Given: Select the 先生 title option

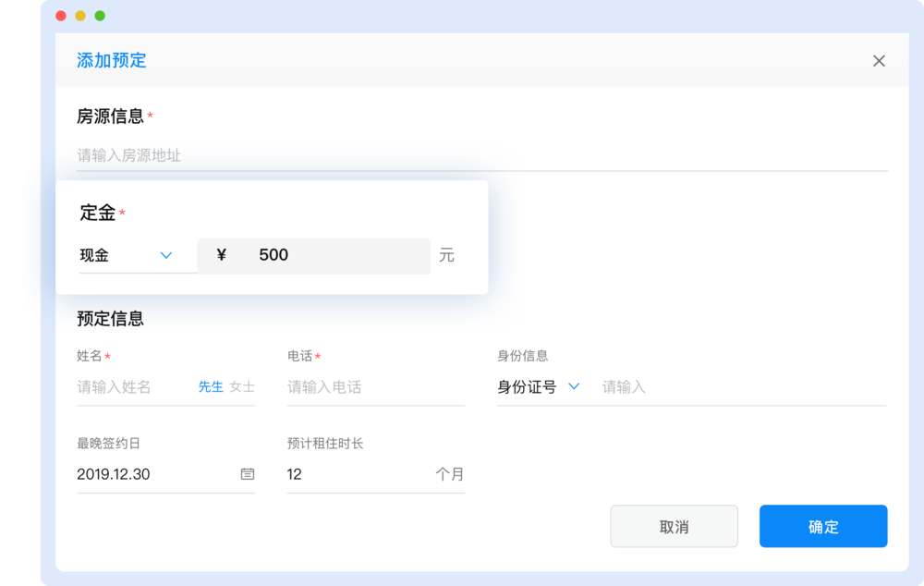Looking at the screenshot, I should [211, 386].
